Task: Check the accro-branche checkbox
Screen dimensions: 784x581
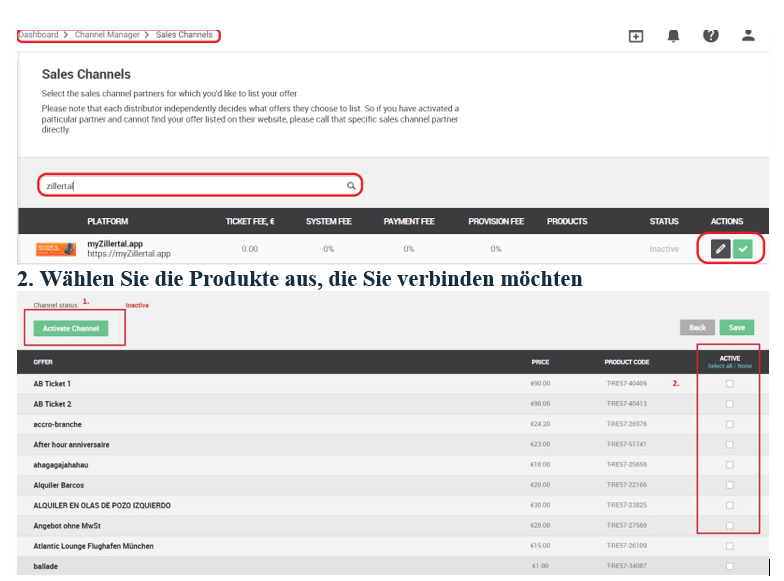Action: coord(730,424)
